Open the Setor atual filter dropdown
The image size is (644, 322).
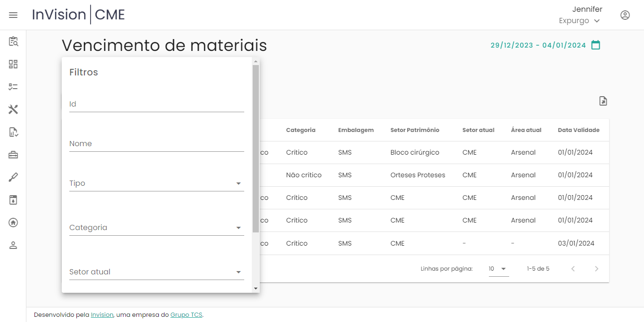pyautogui.click(x=156, y=272)
